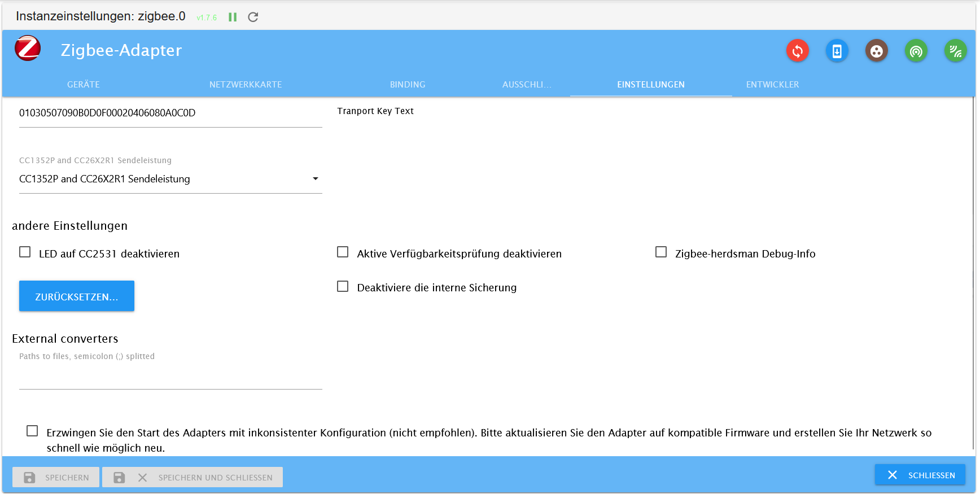Go to the Binding tab
This screenshot has width=980, height=494.
(408, 85)
